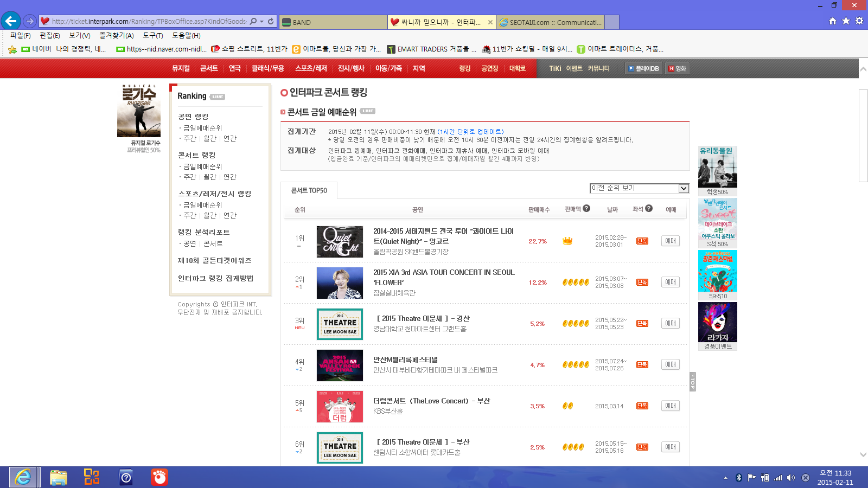Click the help question mark beside 좌석
Screen dimensions: 868x488
tap(649, 209)
